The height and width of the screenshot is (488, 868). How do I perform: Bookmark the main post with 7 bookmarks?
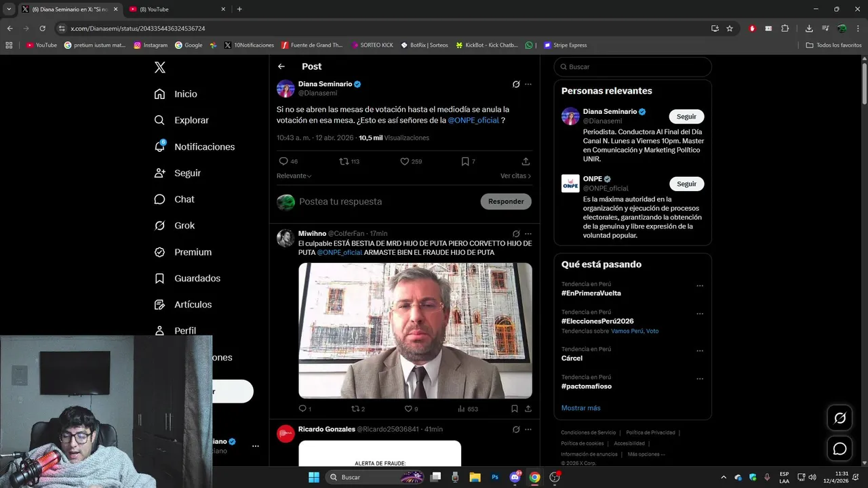point(465,161)
